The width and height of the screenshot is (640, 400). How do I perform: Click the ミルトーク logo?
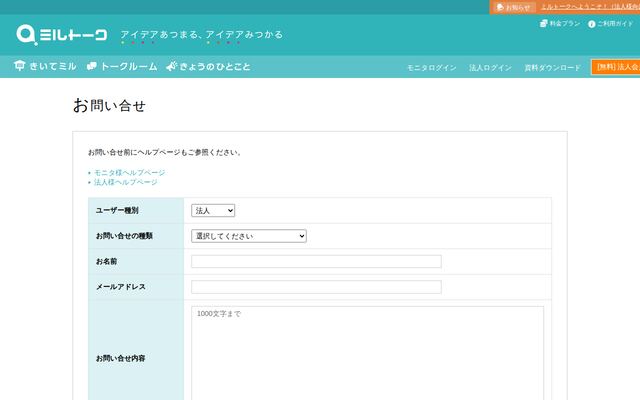tap(62, 35)
